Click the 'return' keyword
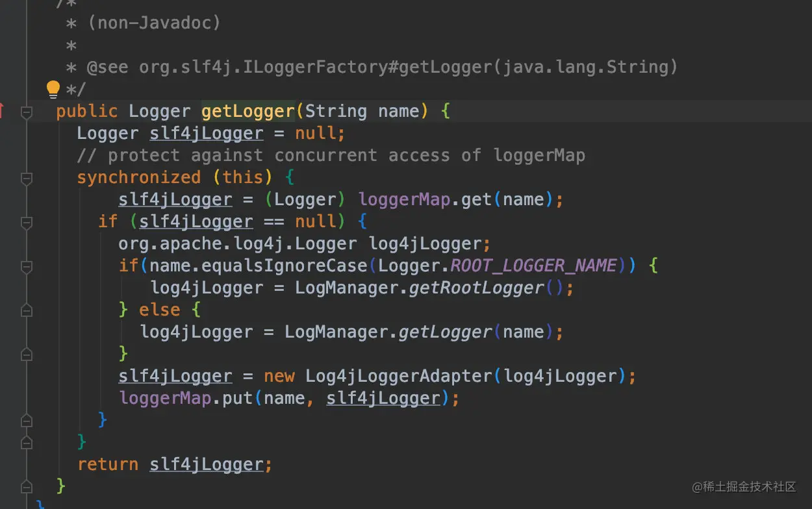This screenshot has width=812, height=509. click(108, 465)
